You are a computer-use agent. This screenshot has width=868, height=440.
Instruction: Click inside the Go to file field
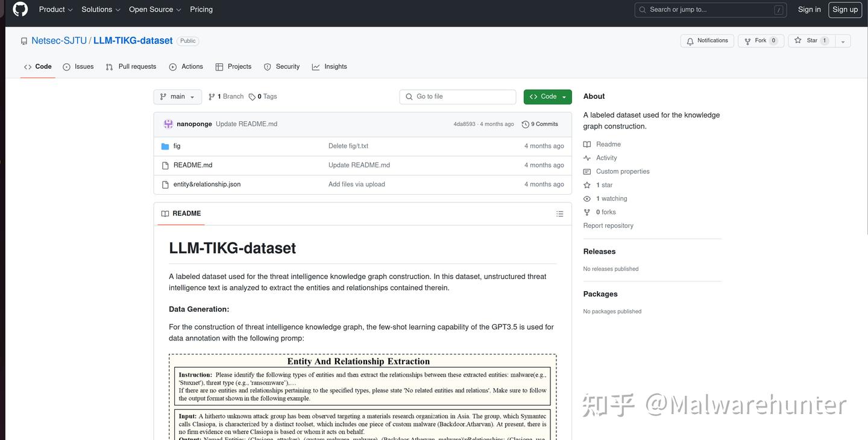pos(457,96)
